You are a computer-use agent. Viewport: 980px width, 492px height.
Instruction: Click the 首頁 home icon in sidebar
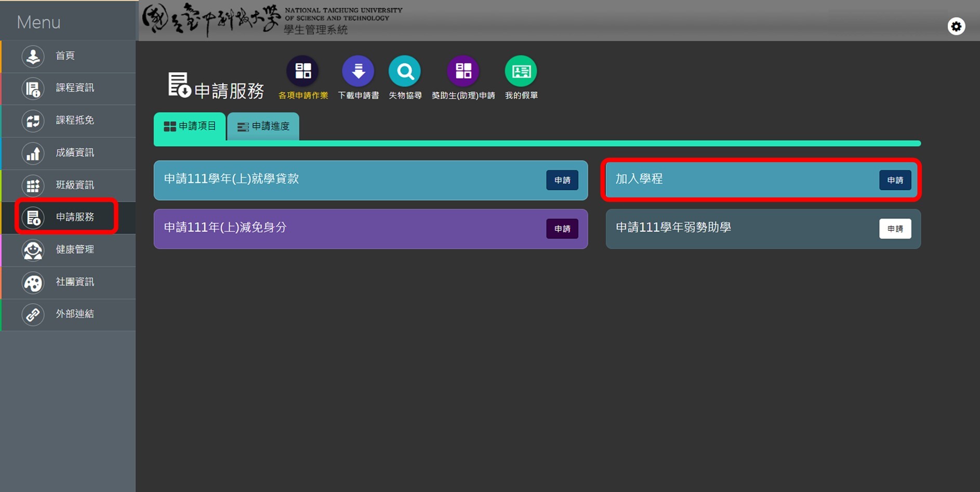(33, 56)
